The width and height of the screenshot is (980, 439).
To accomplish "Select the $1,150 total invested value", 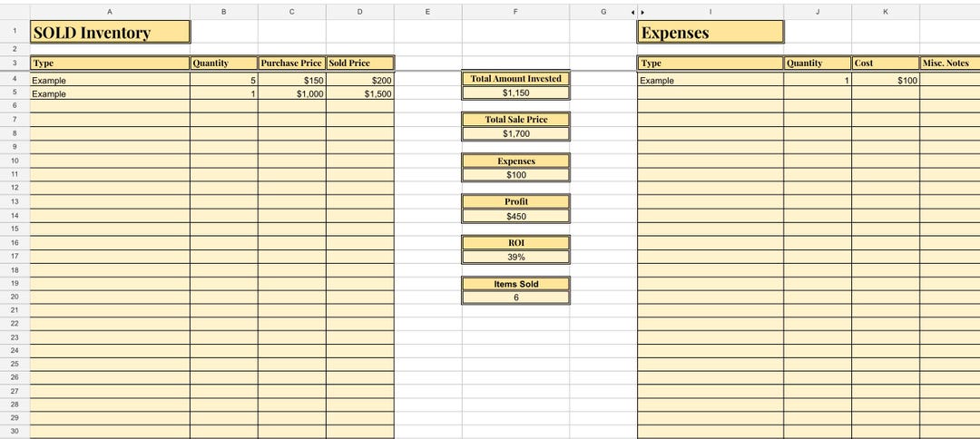I will [515, 93].
